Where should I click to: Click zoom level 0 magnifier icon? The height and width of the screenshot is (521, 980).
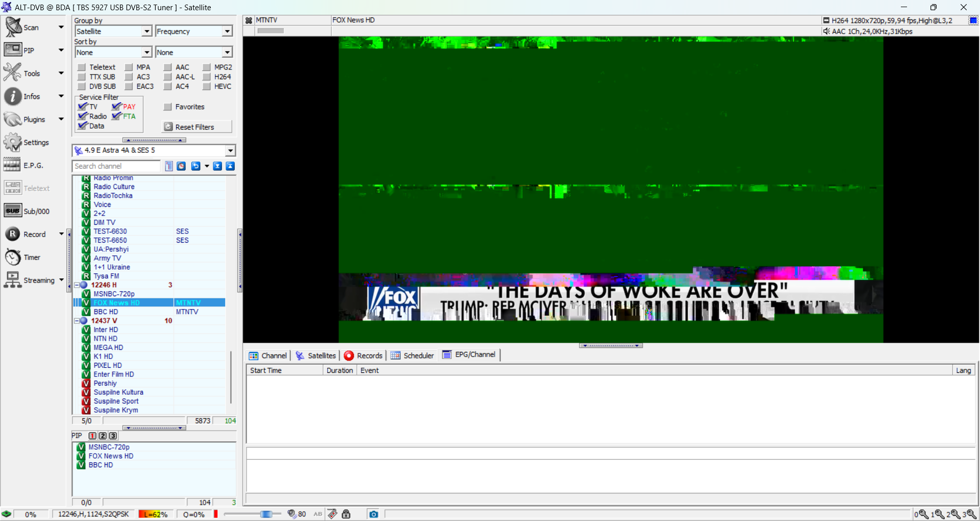pos(923,514)
